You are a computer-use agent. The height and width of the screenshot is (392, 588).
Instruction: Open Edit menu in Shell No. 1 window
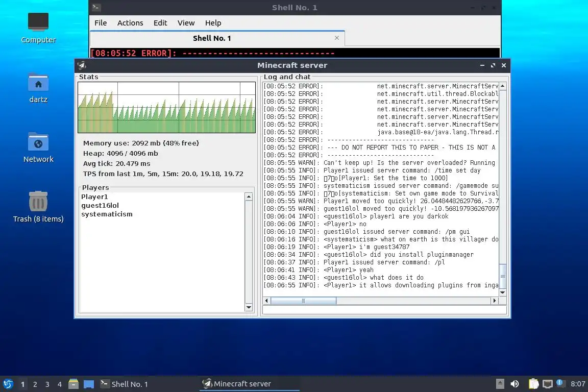click(160, 23)
